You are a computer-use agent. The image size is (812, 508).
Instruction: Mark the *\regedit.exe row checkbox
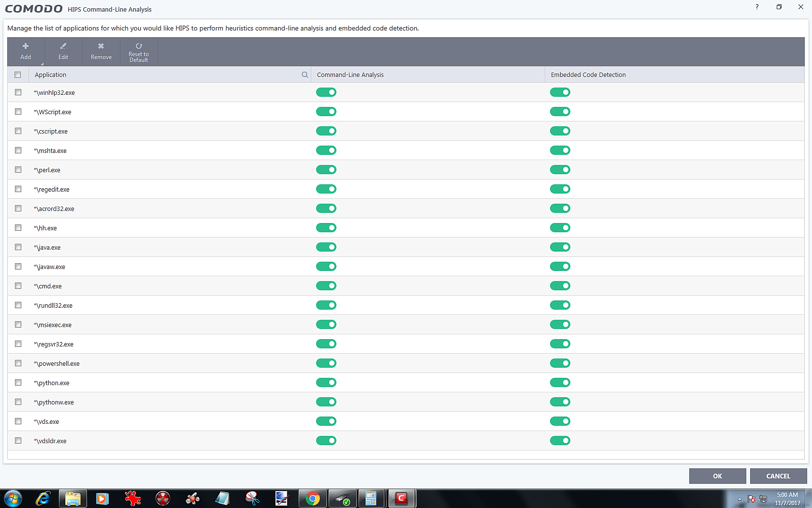pos(18,189)
